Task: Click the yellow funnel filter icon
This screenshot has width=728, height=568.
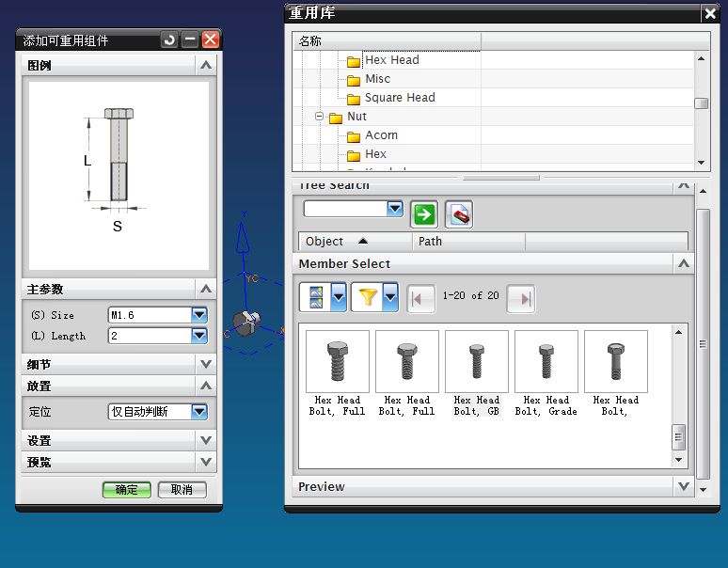Action: click(367, 296)
